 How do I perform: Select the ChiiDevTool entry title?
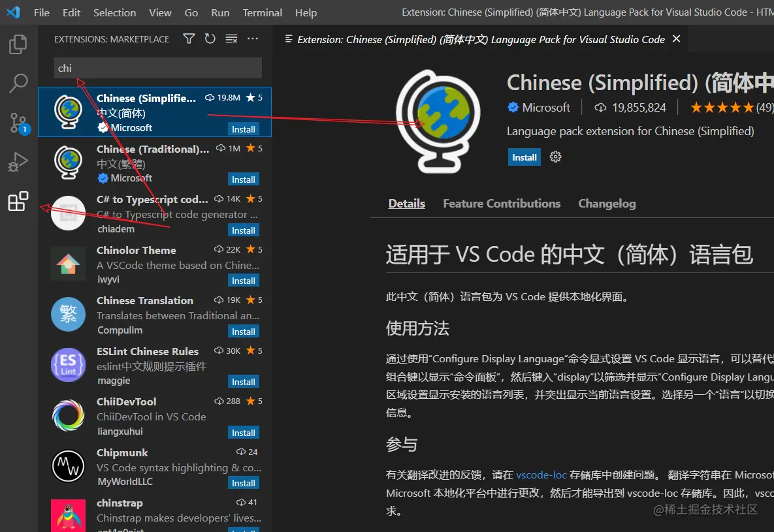click(126, 401)
